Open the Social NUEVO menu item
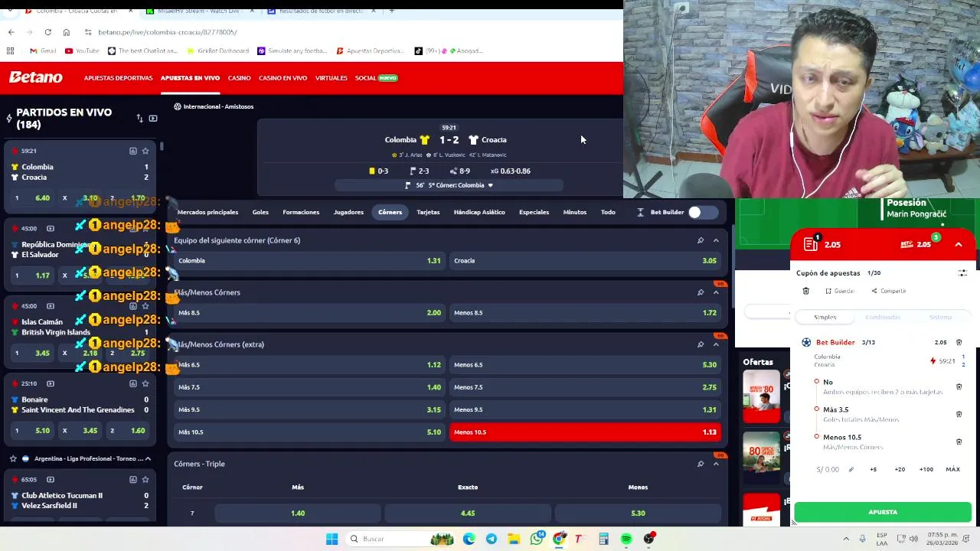The height and width of the screenshot is (551, 980). pos(376,78)
